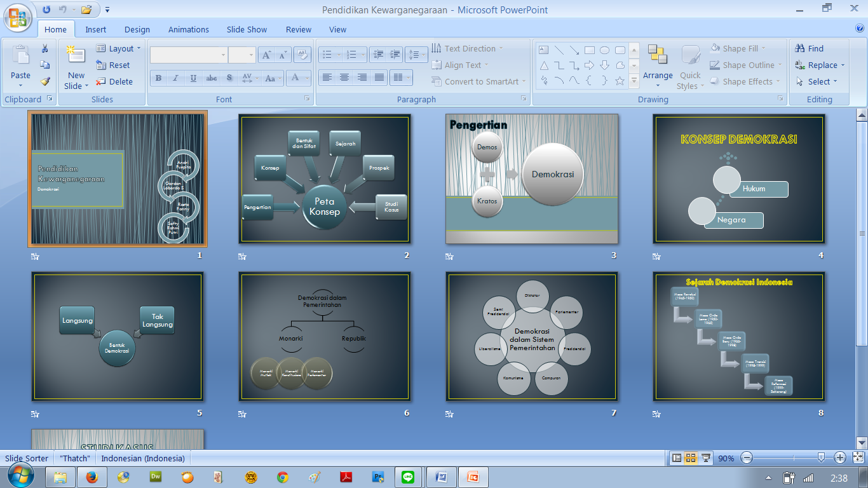Adjust the zoom slider handle
This screenshot has width=868, height=488.
pyautogui.click(x=821, y=457)
